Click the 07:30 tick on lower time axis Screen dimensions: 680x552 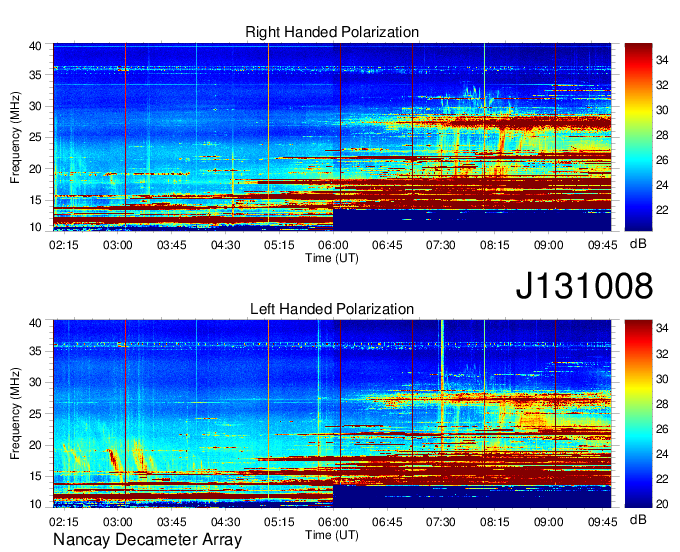pos(441,522)
